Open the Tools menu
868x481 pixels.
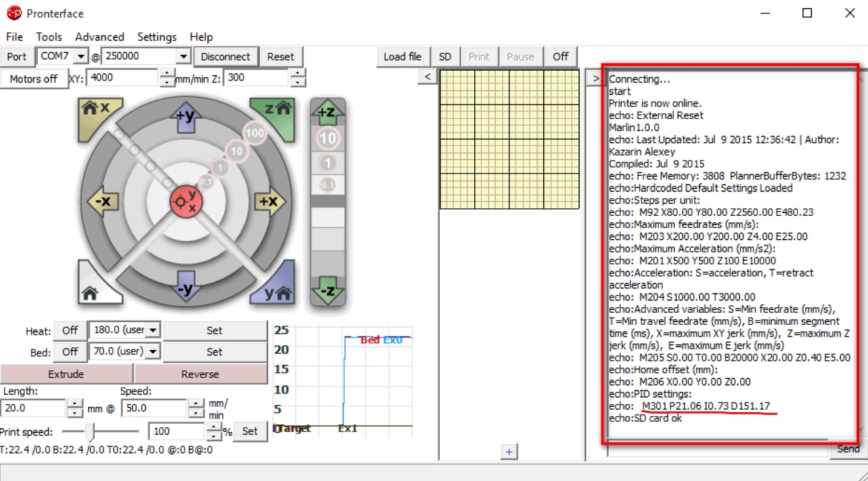click(49, 37)
